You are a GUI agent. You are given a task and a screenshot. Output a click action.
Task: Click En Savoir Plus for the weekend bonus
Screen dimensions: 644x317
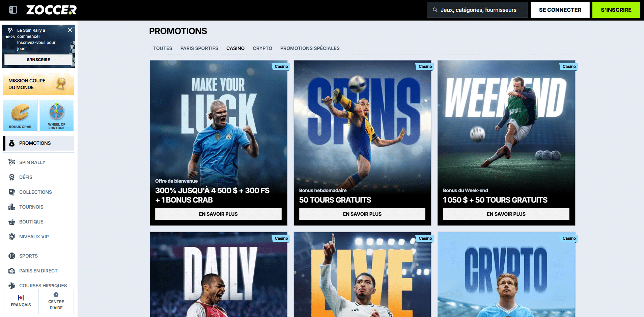(506, 214)
